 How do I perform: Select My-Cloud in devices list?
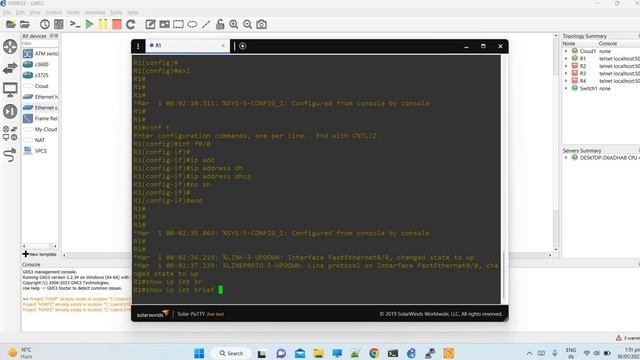pos(40,129)
